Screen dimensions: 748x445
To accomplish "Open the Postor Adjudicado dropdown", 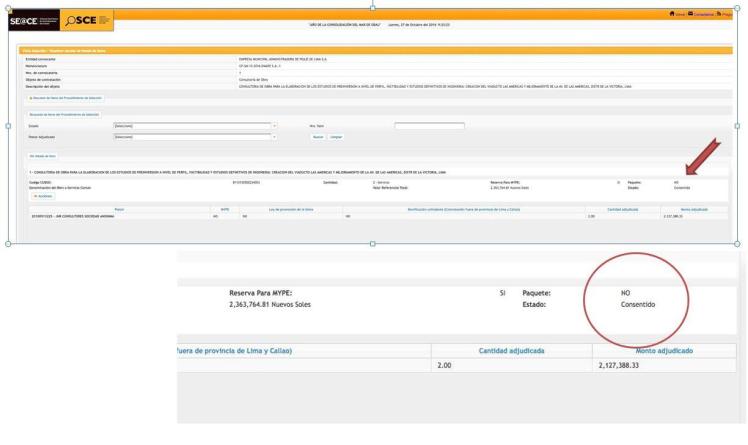I will (195, 136).
